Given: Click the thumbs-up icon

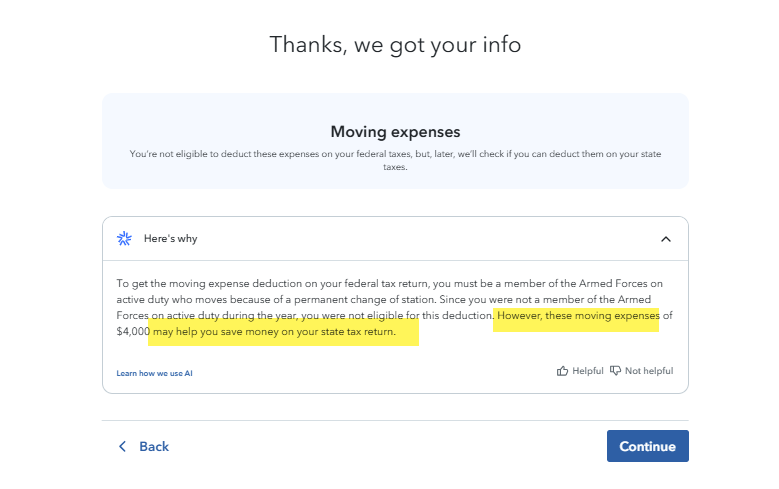Looking at the screenshot, I should (x=563, y=371).
